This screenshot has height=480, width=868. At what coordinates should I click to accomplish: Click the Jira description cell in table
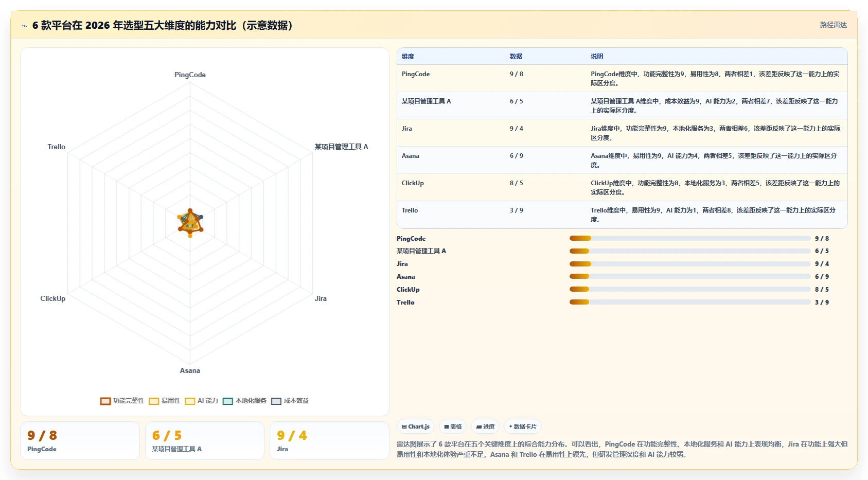(x=716, y=133)
